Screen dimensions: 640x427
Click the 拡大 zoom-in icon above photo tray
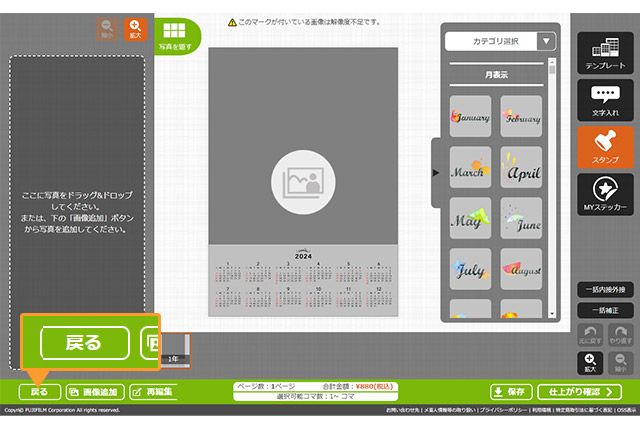coord(135,30)
